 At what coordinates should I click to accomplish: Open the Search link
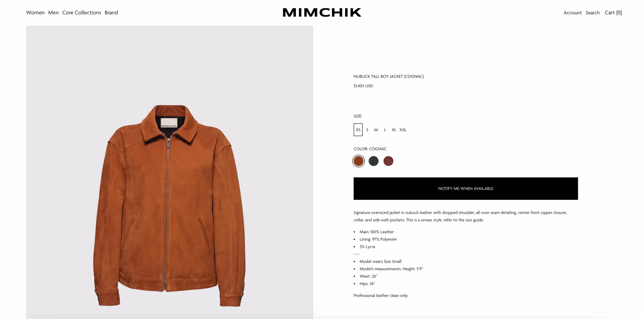pyautogui.click(x=593, y=13)
